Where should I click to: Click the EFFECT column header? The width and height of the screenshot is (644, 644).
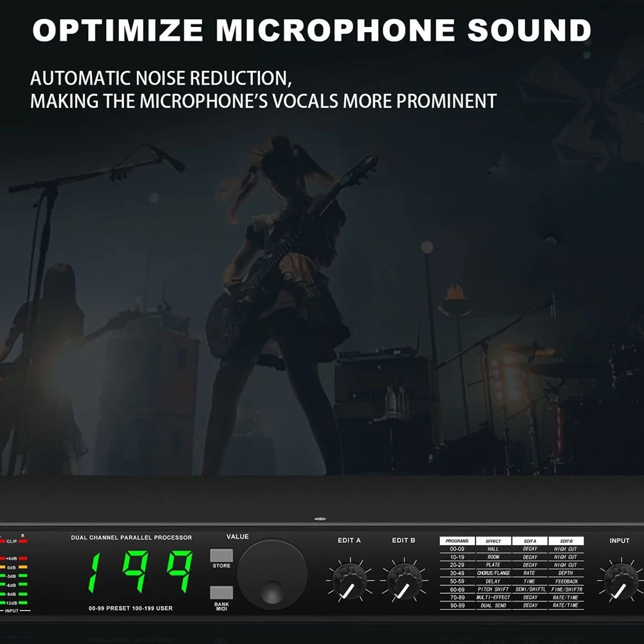pyautogui.click(x=493, y=541)
